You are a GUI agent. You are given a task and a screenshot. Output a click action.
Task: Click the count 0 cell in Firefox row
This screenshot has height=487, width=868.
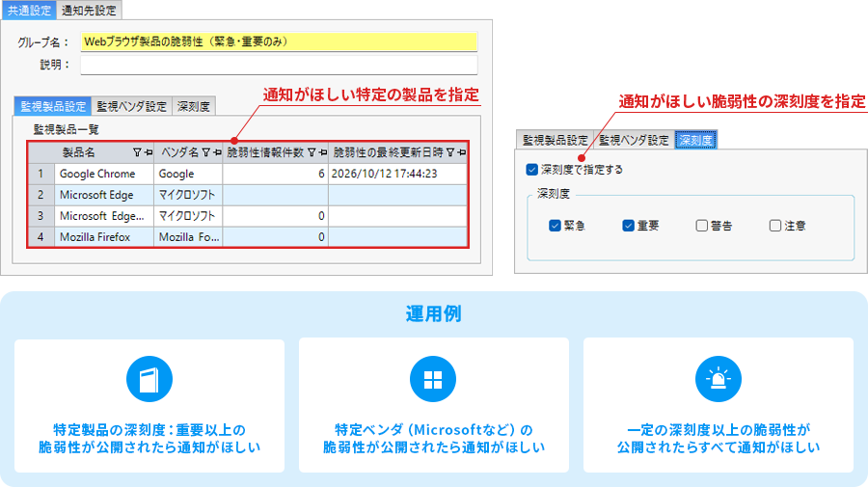click(275, 237)
